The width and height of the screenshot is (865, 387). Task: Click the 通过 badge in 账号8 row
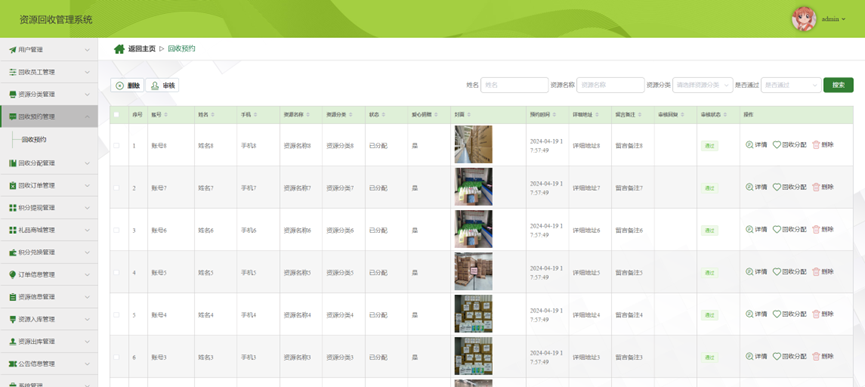(x=709, y=146)
